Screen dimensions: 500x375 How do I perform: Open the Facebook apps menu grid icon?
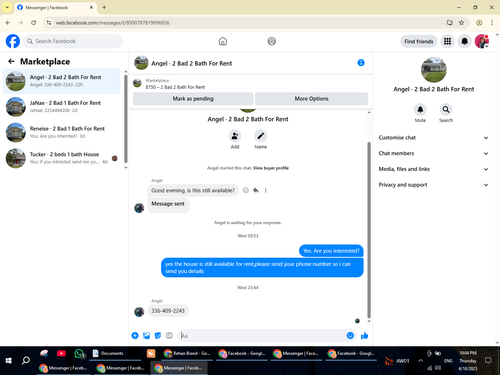pos(447,41)
